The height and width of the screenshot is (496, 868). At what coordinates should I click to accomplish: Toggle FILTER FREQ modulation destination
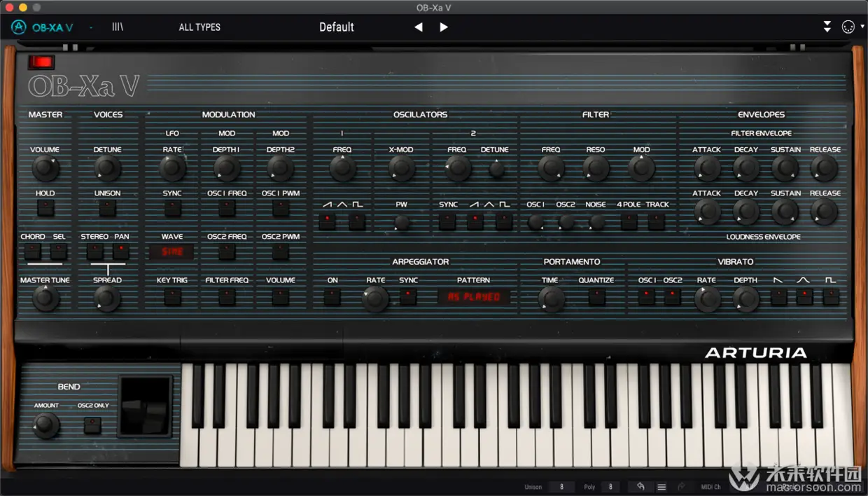(x=227, y=297)
